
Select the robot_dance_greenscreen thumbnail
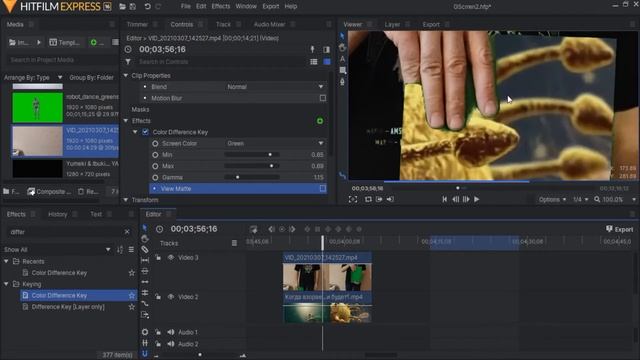[x=38, y=107]
